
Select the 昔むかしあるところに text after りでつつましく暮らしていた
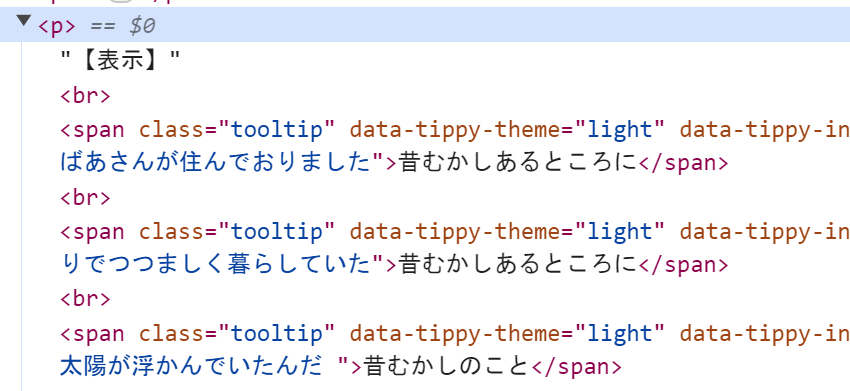518,265
